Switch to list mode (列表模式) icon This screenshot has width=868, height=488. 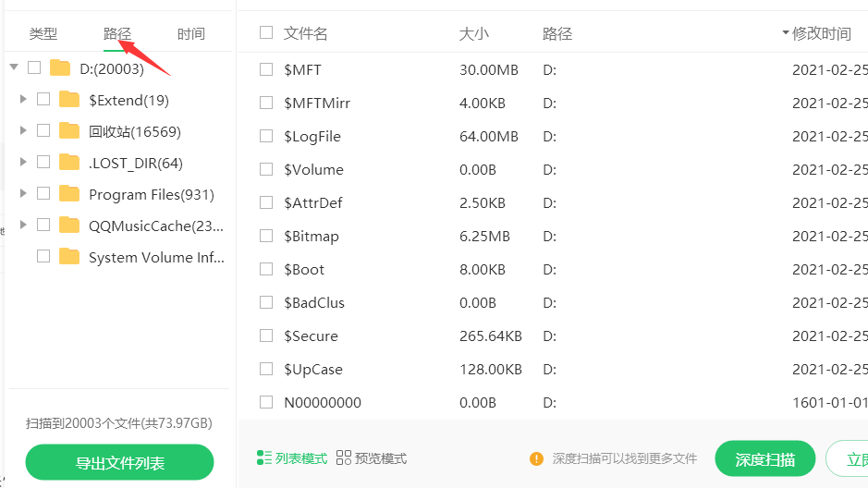click(x=264, y=458)
